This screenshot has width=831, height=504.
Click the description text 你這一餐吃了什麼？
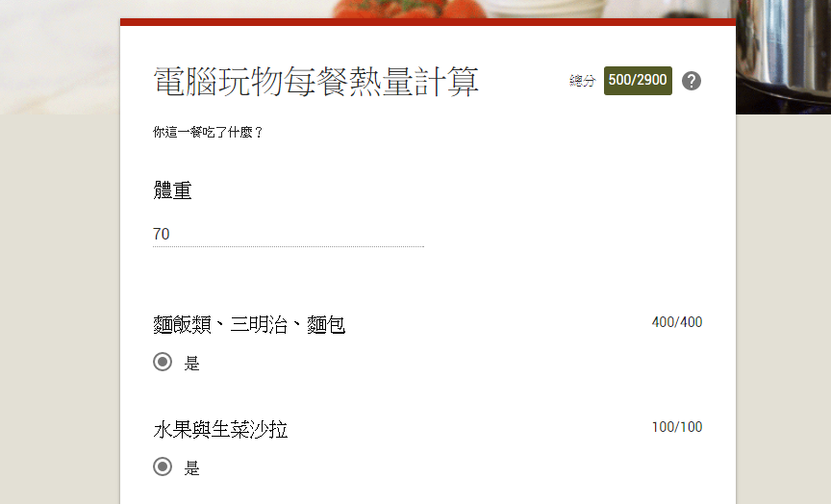coord(209,132)
